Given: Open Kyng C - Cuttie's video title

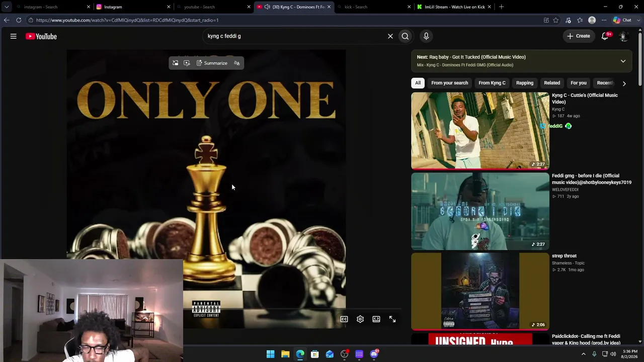Looking at the screenshot, I should click(585, 99).
